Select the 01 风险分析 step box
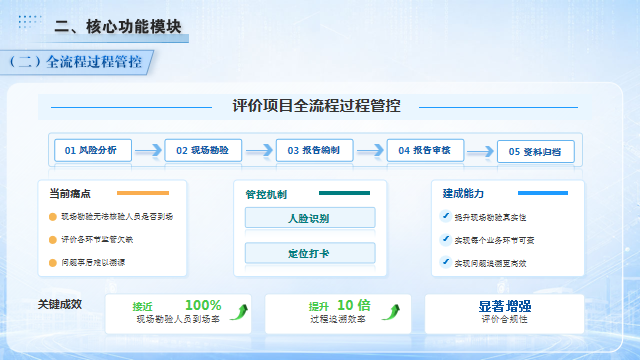This screenshot has width=640, height=360. (93, 150)
